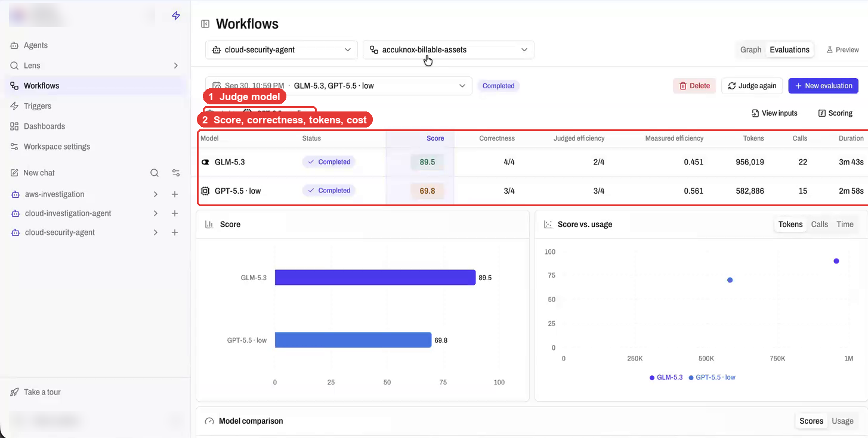
Task: Open Agents in the sidebar
Action: [95, 45]
